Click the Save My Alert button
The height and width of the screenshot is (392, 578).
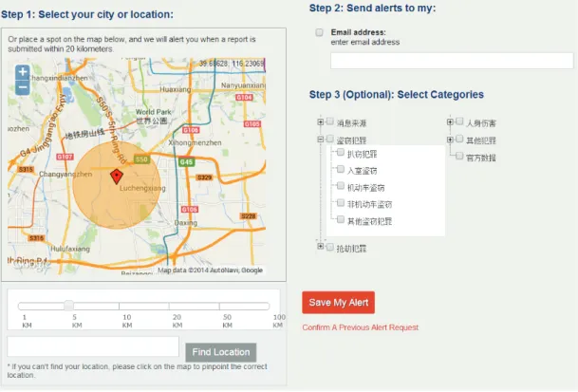point(339,303)
